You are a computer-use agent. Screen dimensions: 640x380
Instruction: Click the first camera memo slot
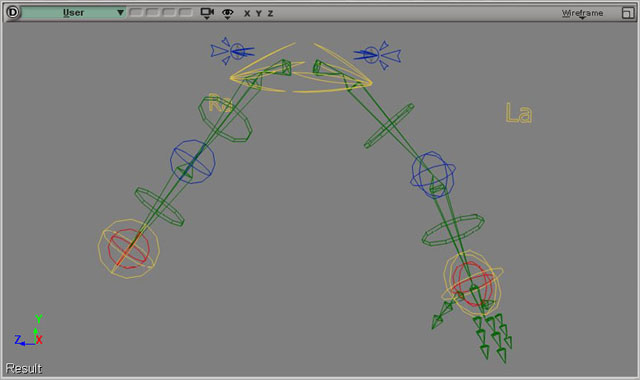pos(136,13)
